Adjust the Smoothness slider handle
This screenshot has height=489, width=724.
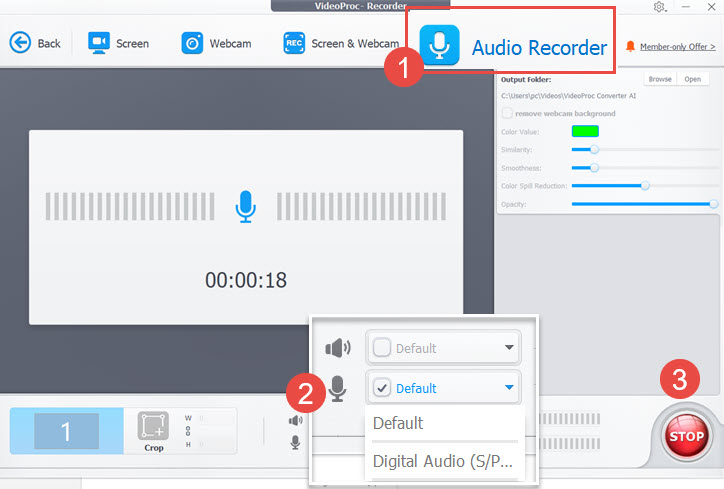pyautogui.click(x=595, y=168)
